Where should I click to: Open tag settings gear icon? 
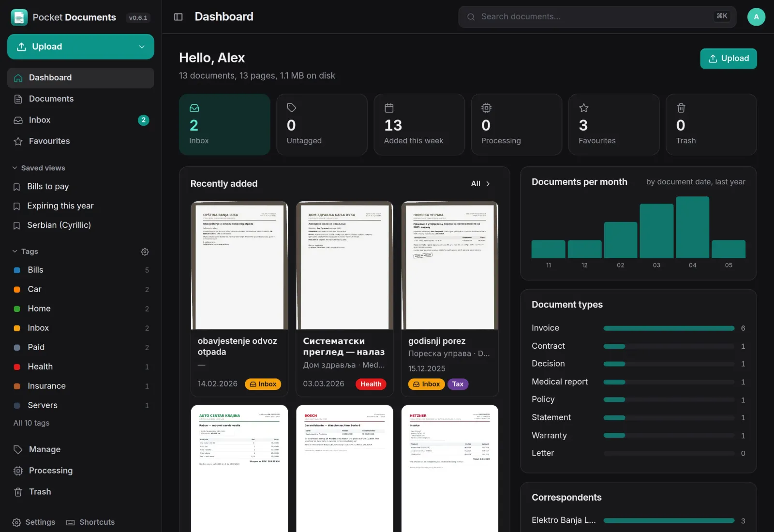click(x=145, y=251)
